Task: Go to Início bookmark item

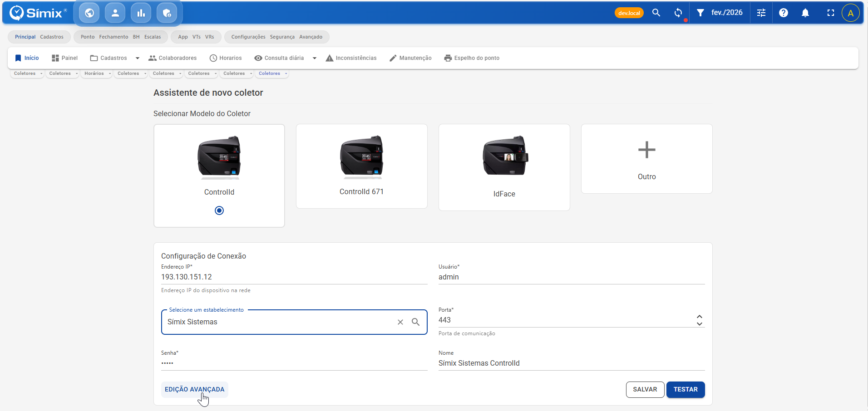Action: (x=27, y=58)
